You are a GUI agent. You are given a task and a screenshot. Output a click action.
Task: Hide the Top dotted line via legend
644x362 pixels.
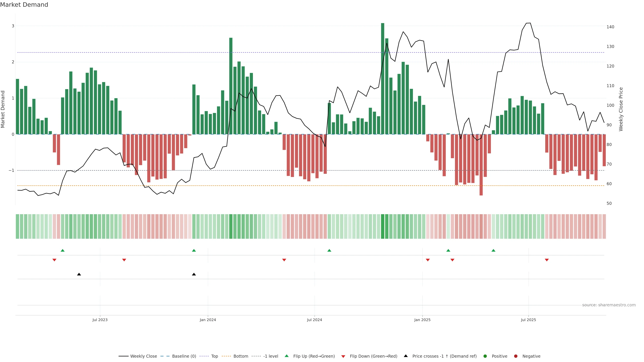point(214,356)
